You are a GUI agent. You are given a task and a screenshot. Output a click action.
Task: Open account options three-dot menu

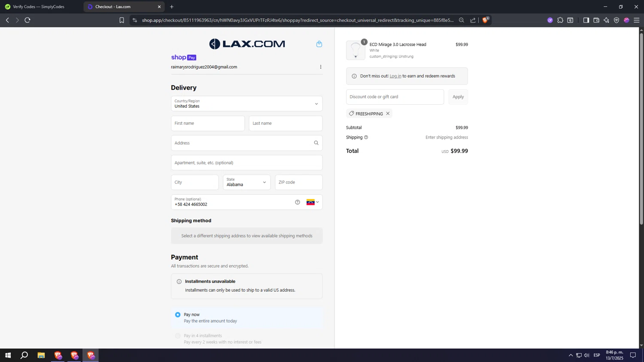(x=321, y=67)
